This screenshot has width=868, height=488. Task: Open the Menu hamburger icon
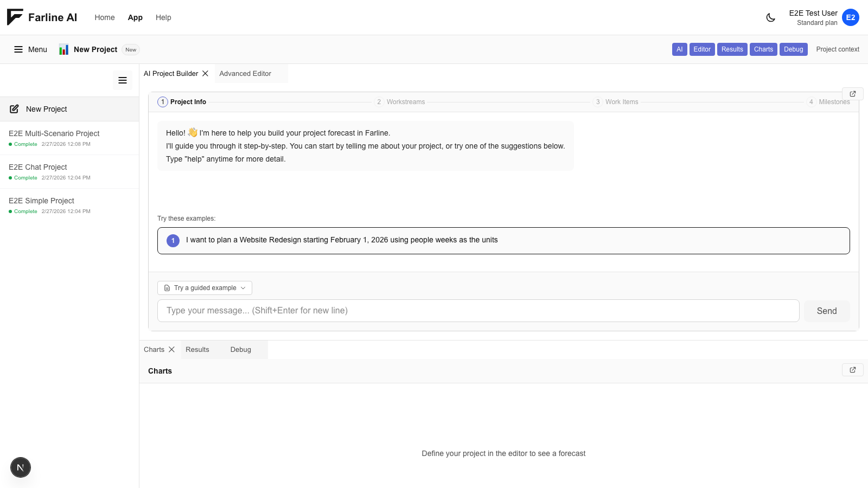coord(20,49)
